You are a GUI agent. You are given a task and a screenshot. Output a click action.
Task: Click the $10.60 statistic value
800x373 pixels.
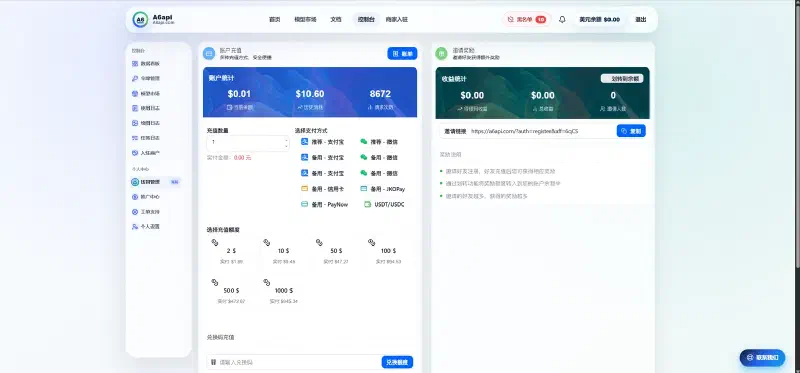click(x=310, y=94)
